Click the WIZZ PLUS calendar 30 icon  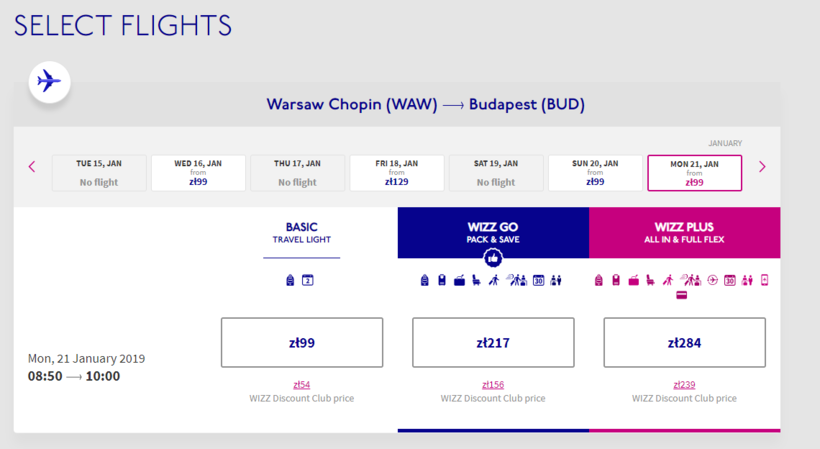tap(730, 281)
